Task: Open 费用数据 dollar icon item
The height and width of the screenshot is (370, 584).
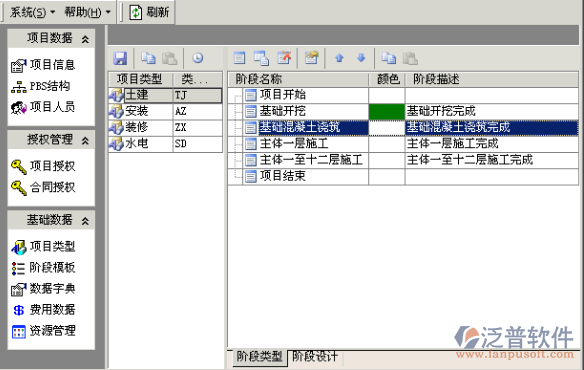Action: [x=44, y=309]
